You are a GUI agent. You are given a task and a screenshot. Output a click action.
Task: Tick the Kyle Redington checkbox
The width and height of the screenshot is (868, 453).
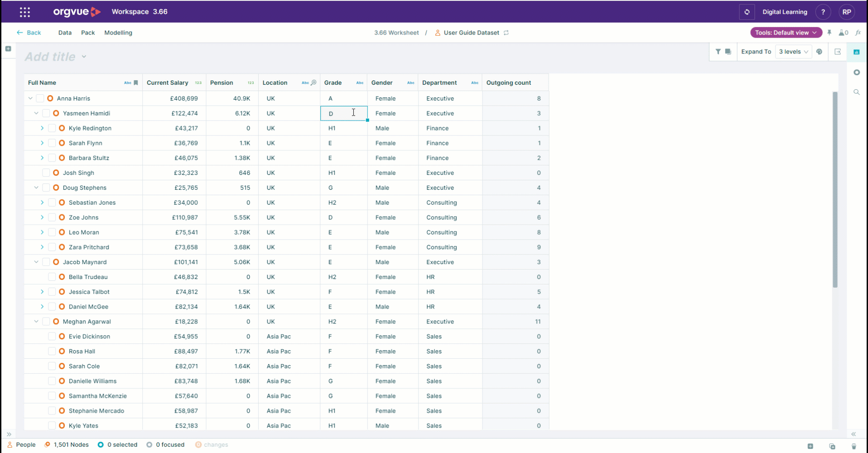point(52,128)
